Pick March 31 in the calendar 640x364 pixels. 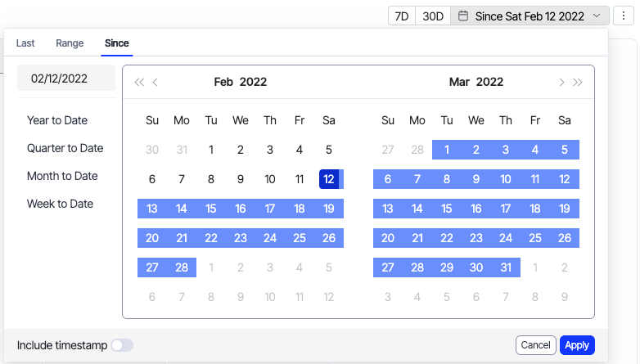coord(506,267)
